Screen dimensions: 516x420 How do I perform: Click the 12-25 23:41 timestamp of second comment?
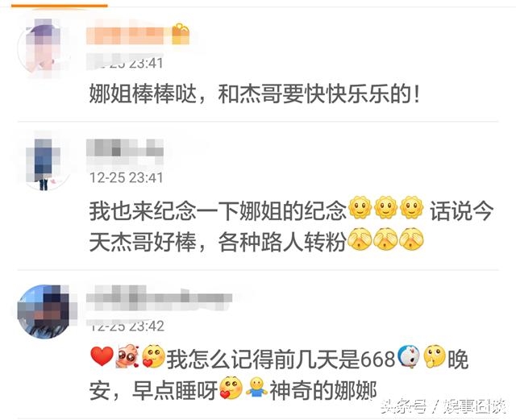[x=127, y=177]
